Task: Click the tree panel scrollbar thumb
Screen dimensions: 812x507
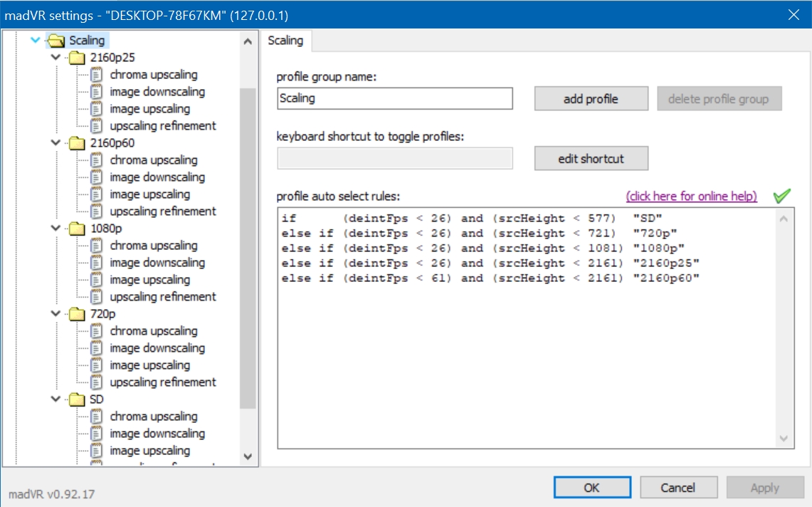Action: click(x=248, y=249)
